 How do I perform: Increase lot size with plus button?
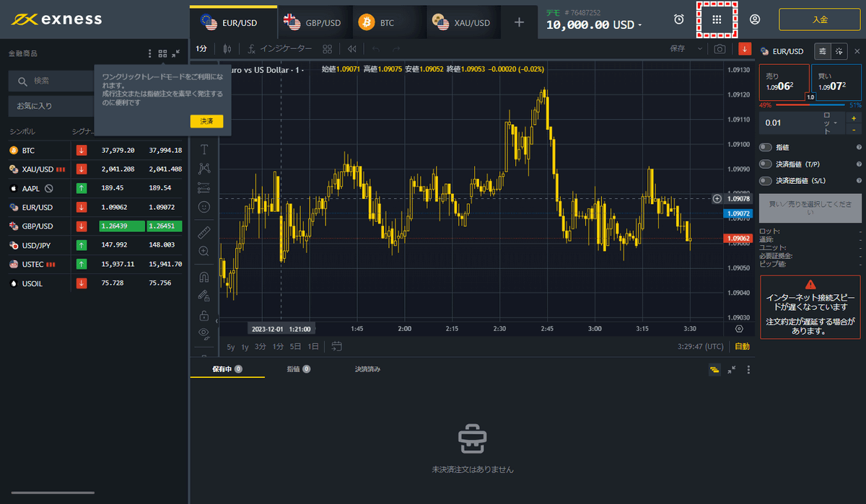click(854, 118)
